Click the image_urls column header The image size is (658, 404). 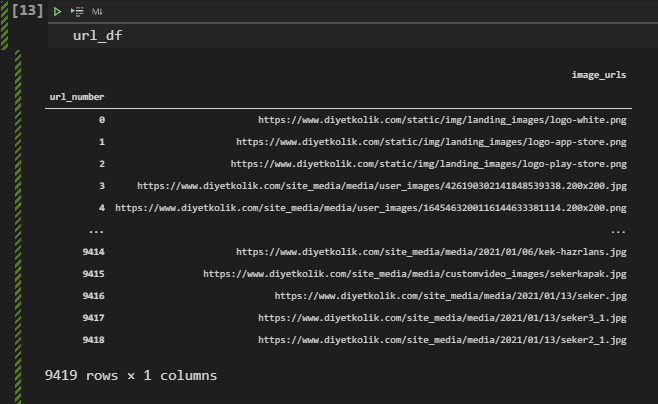point(599,75)
